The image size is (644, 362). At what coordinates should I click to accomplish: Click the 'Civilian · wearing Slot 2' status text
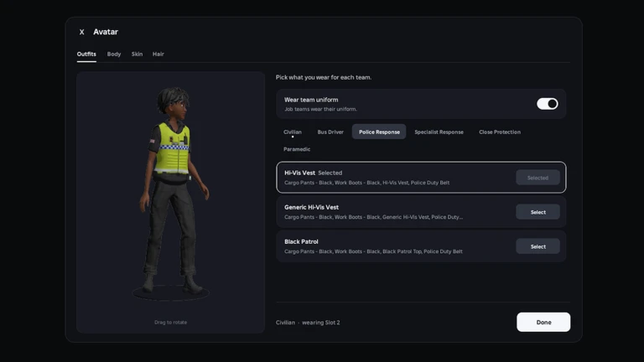point(308,323)
